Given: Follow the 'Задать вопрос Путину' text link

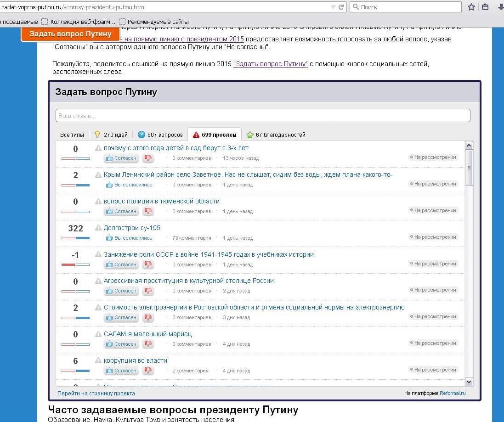Looking at the screenshot, I should pos(270,63).
